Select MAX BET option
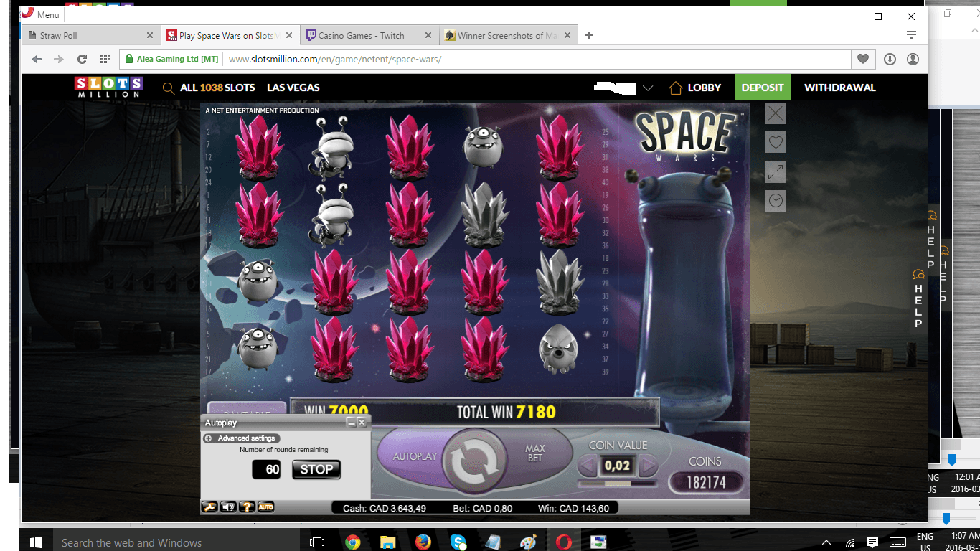980x551 pixels. pos(535,453)
